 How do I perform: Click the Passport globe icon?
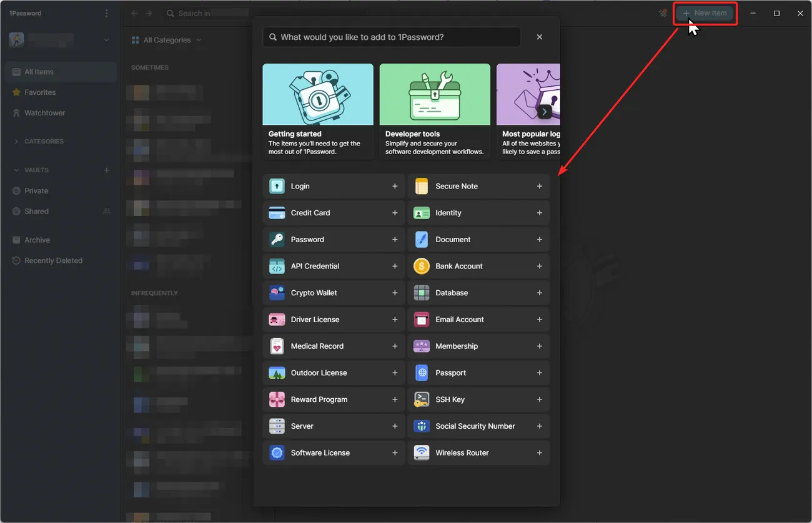[422, 373]
